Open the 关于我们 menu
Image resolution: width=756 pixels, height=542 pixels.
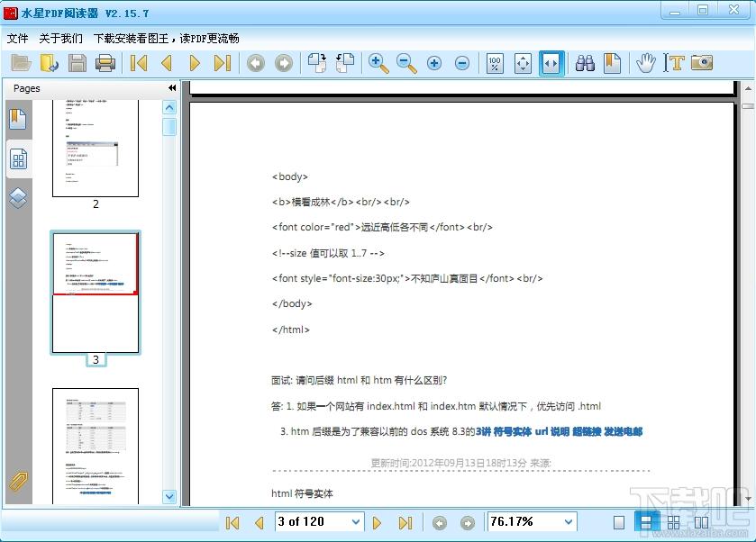pos(60,38)
